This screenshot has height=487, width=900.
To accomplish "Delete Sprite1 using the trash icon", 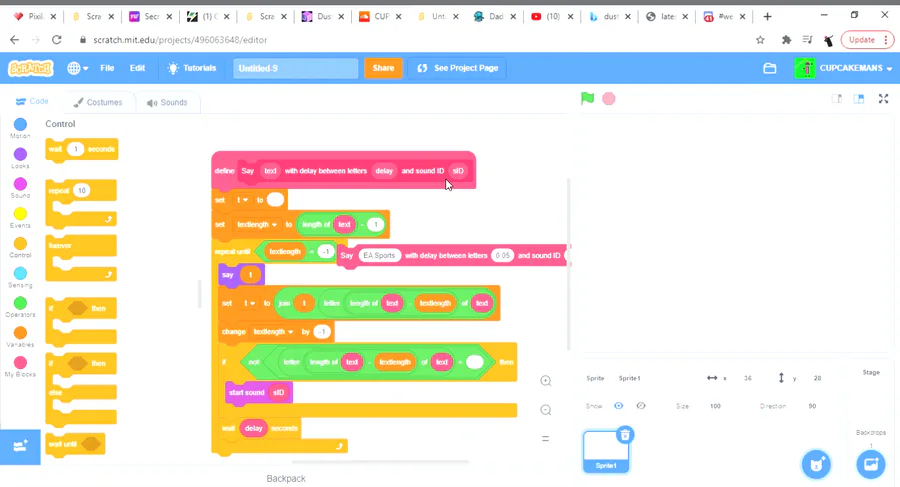I will click(x=625, y=435).
